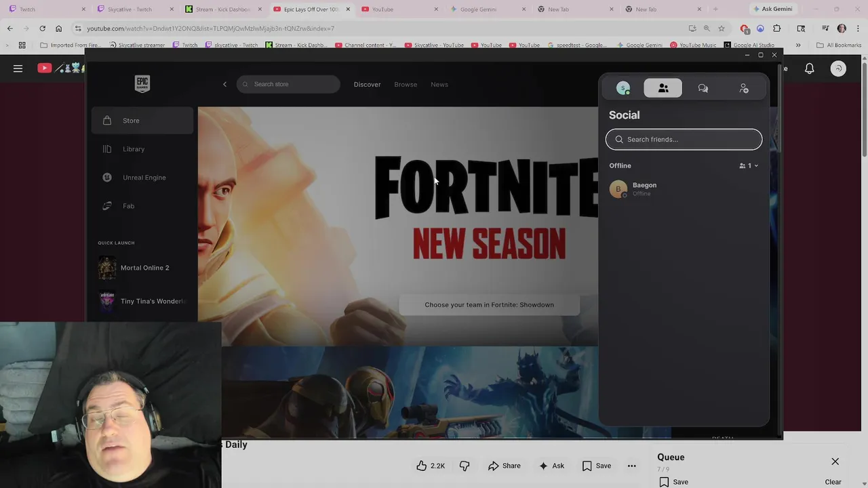The width and height of the screenshot is (868, 488).
Task: Click the Unreal Engine logo icon
Action: 107,178
